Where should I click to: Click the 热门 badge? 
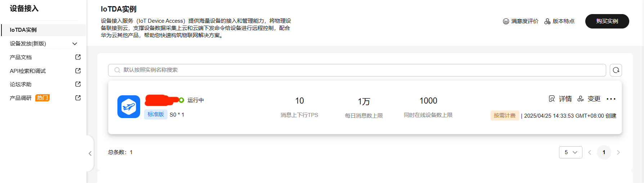43,98
